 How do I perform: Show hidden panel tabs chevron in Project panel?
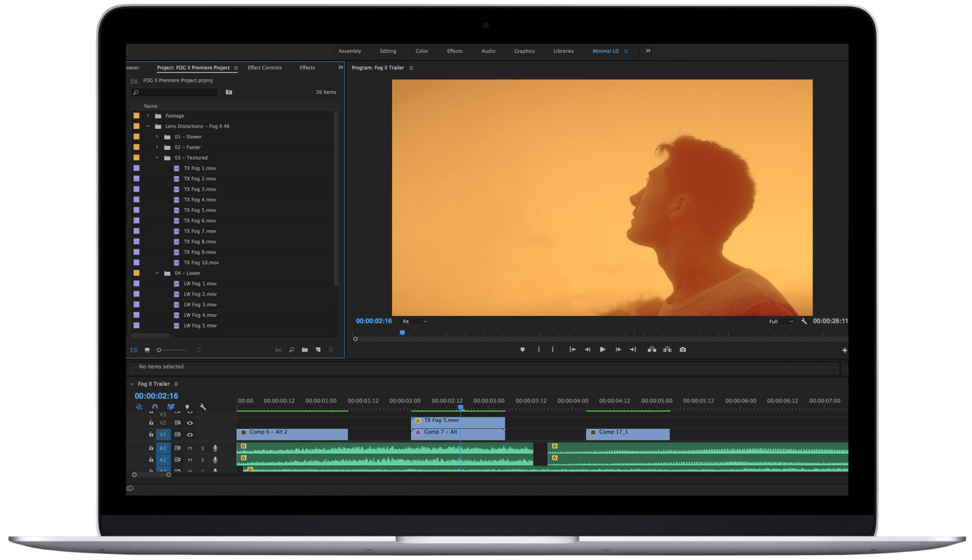click(x=341, y=67)
